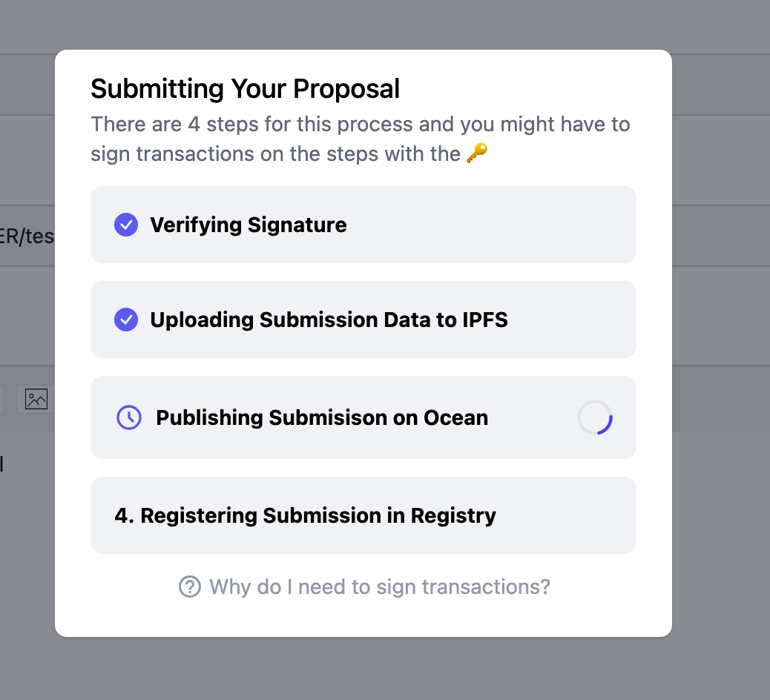Click the loading spinner on the Publishing step
Screen dimensions: 770x700
click(x=595, y=417)
